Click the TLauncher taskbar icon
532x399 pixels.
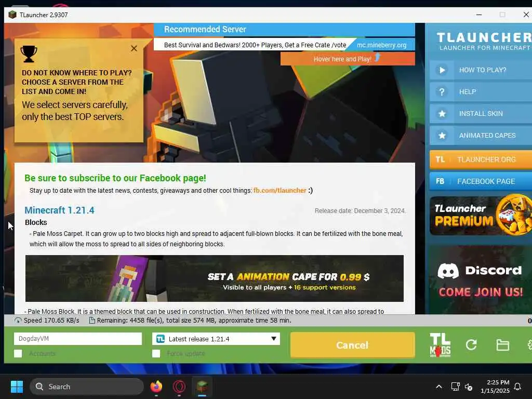(x=202, y=387)
